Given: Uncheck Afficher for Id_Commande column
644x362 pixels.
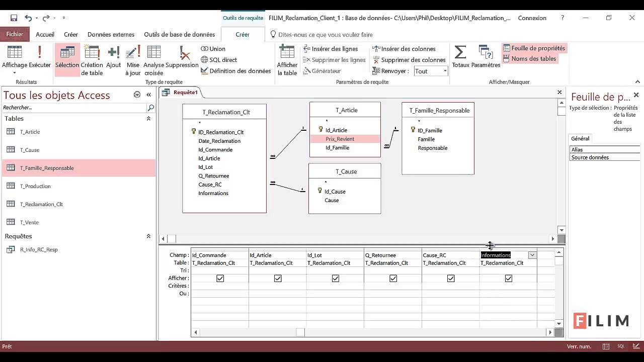Looking at the screenshot, I should (220, 278).
